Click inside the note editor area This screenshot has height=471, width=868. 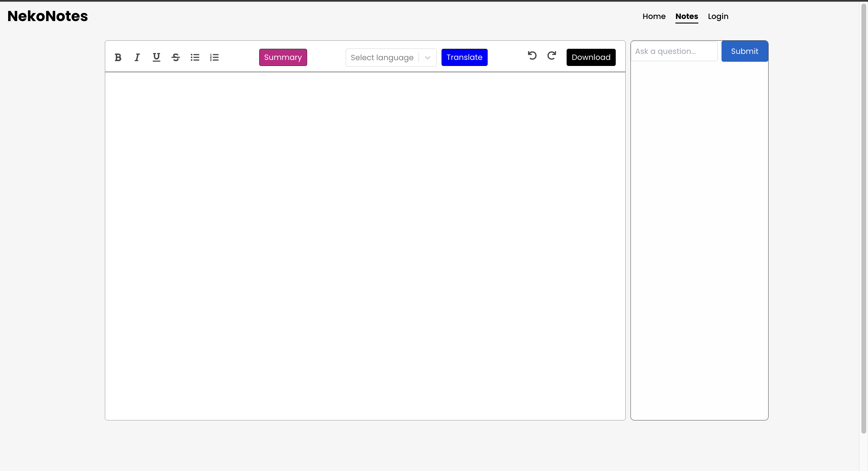[x=365, y=246]
